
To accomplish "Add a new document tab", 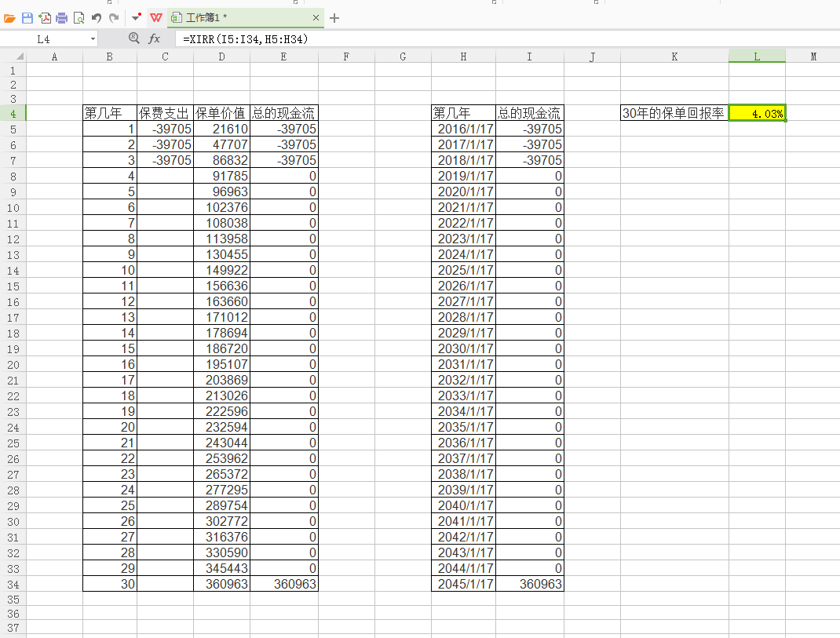I will pyautogui.click(x=334, y=18).
